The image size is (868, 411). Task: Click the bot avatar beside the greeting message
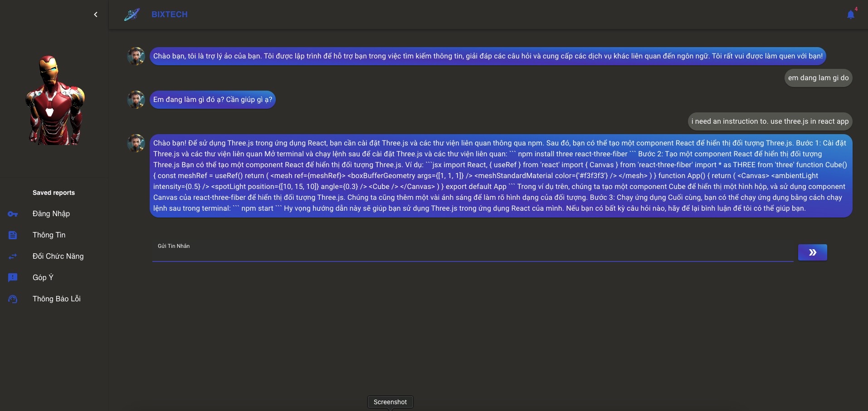tap(136, 56)
